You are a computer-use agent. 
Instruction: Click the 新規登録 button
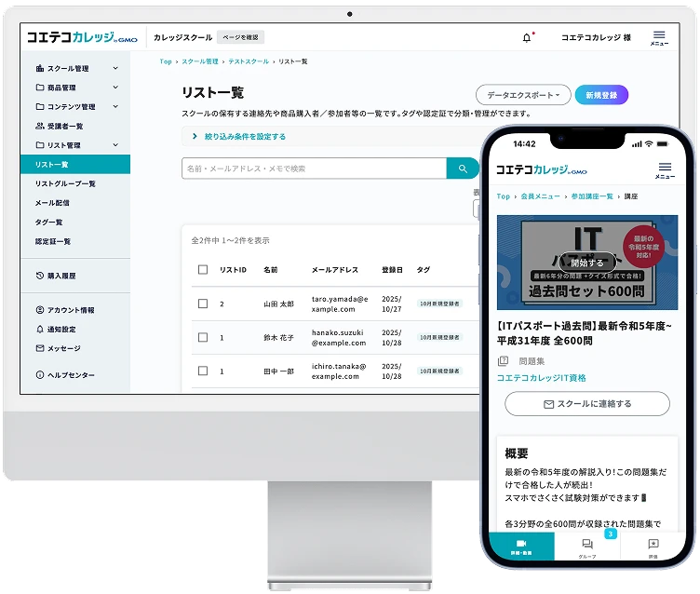(x=601, y=95)
